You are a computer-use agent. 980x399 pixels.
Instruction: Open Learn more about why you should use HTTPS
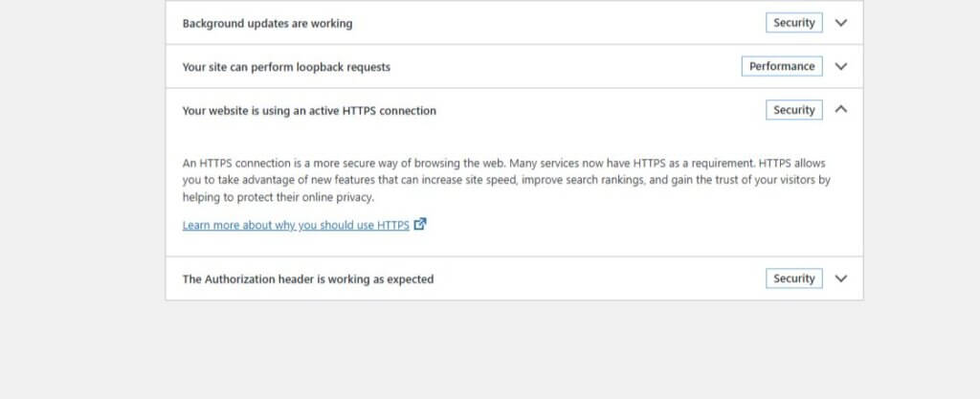296,225
